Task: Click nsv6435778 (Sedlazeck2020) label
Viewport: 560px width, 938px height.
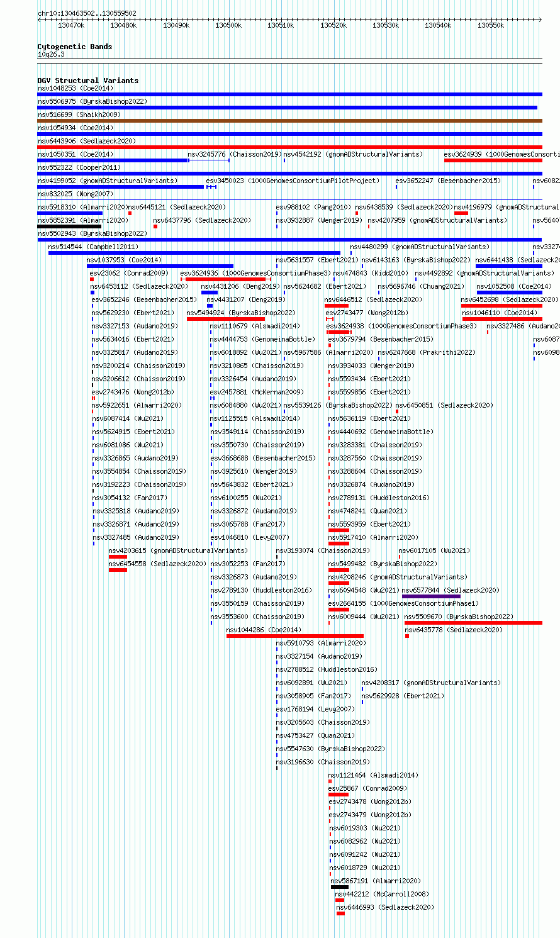Action: coord(454,630)
